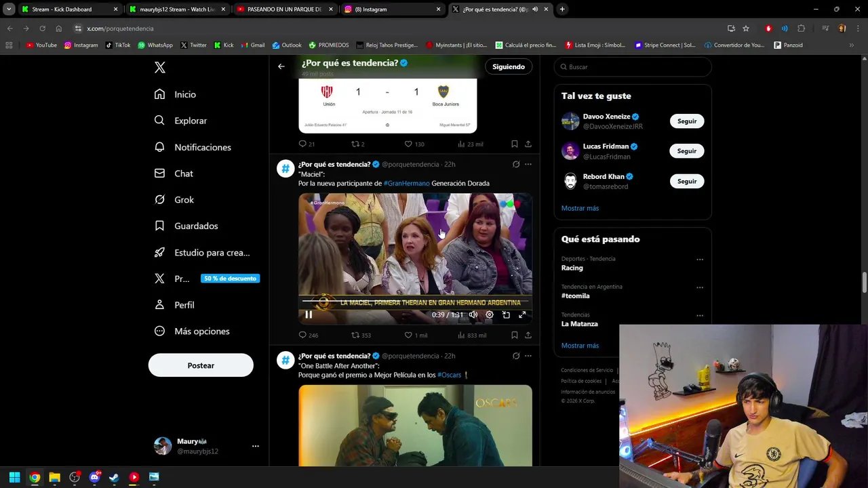Open options for La Matanza trend

(700, 315)
